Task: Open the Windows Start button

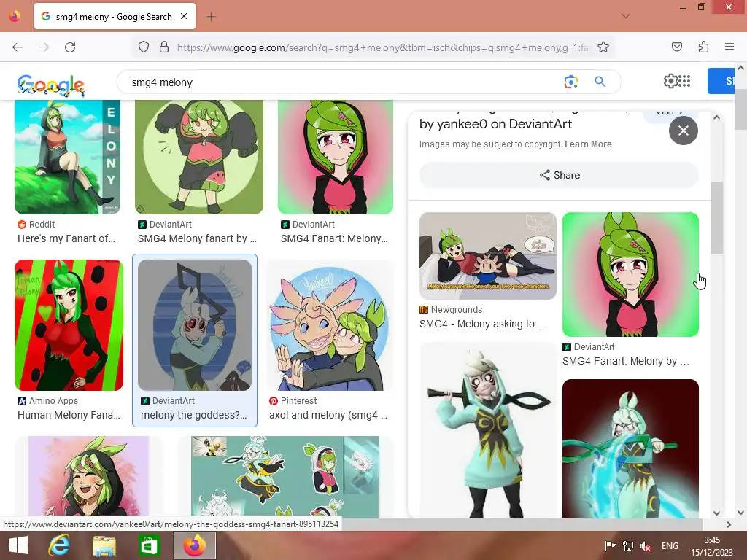Action: point(18,545)
